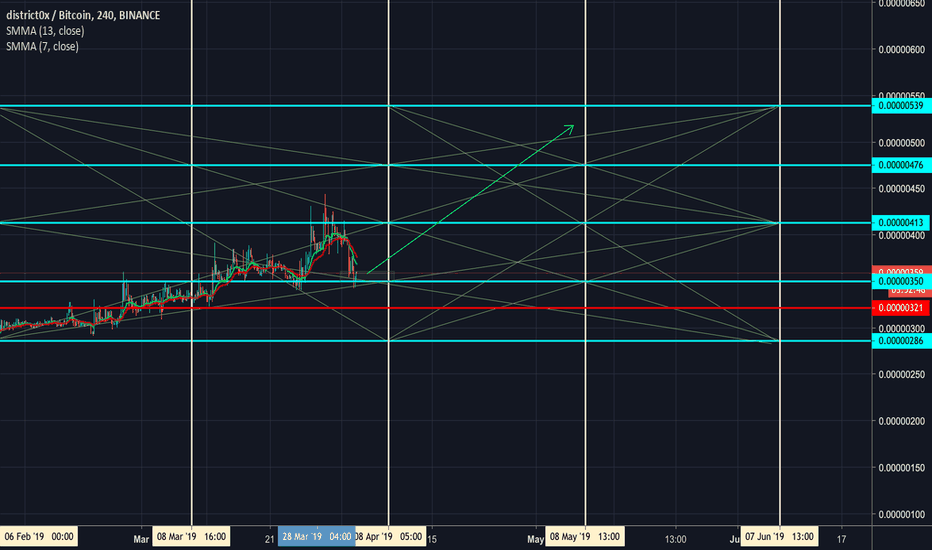Viewport: 932px width, 550px height.
Task: Click the 0.00000350 cyan price label
Action: (x=901, y=281)
